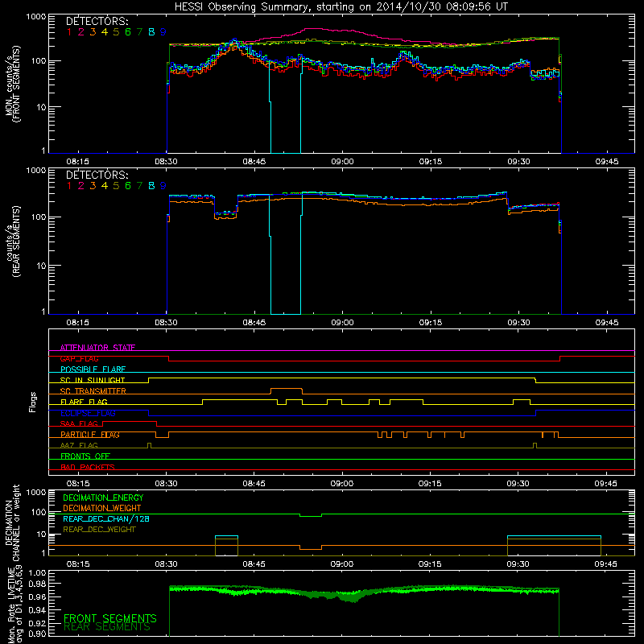
Task: Click the SAA_FLAG label
Action: point(79,423)
